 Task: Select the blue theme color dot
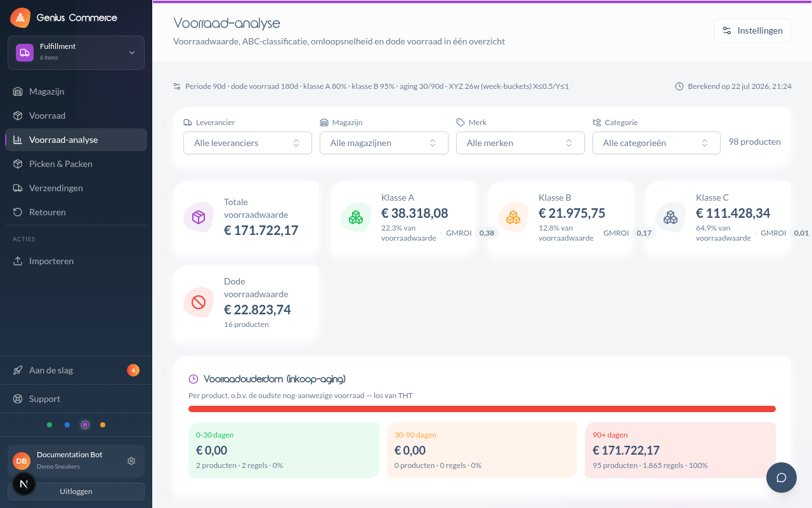67,425
